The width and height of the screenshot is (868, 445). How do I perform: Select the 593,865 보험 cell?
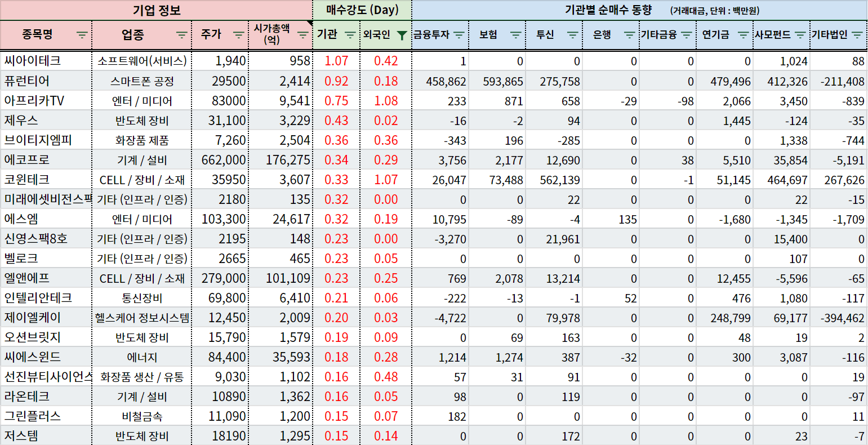tap(497, 81)
